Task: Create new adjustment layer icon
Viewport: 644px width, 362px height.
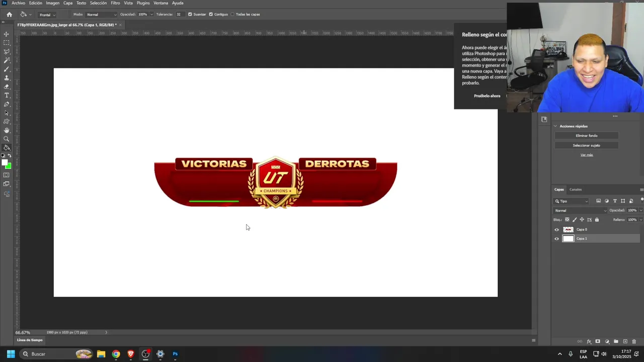Action: [x=607, y=341]
